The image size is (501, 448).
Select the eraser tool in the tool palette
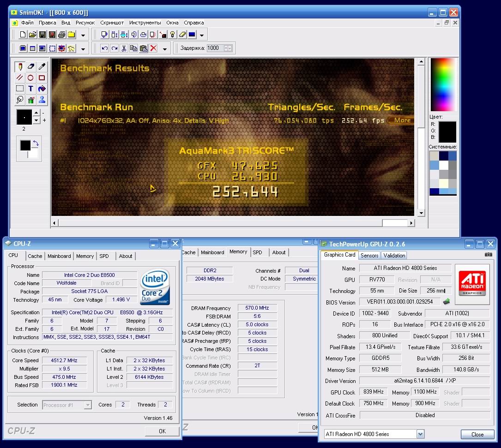point(30,67)
